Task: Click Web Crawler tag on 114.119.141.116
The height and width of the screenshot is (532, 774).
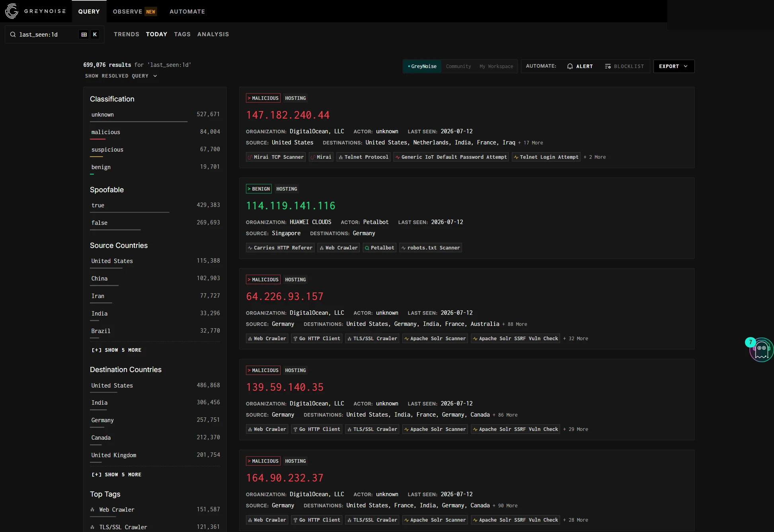Action: pyautogui.click(x=339, y=248)
